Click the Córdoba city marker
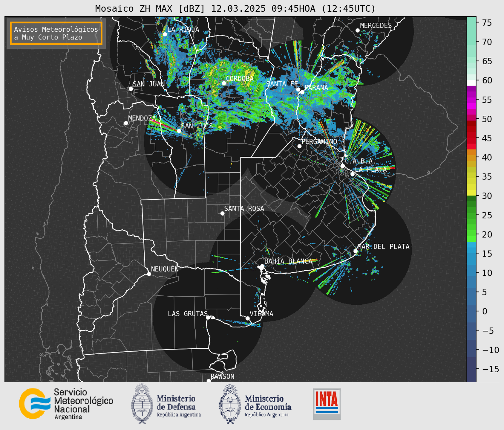Viewport: 504px width, 430px height. (224, 83)
